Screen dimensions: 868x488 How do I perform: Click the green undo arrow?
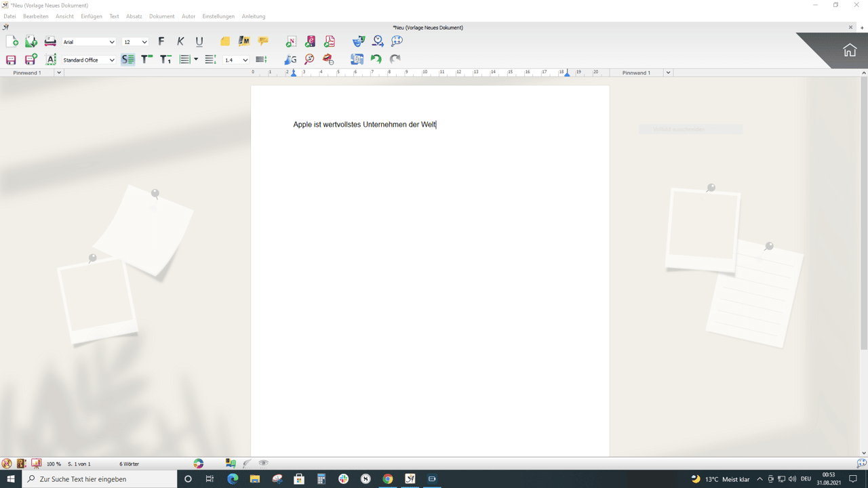coord(376,59)
